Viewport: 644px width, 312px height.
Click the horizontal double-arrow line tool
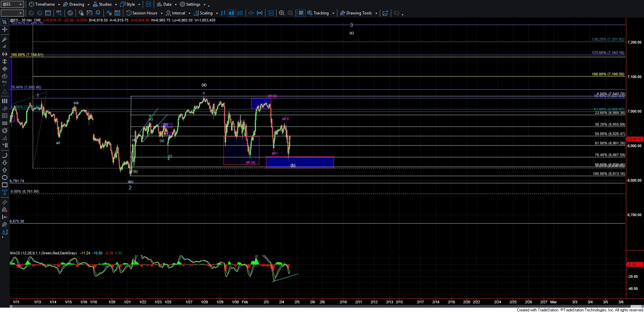(5, 54)
